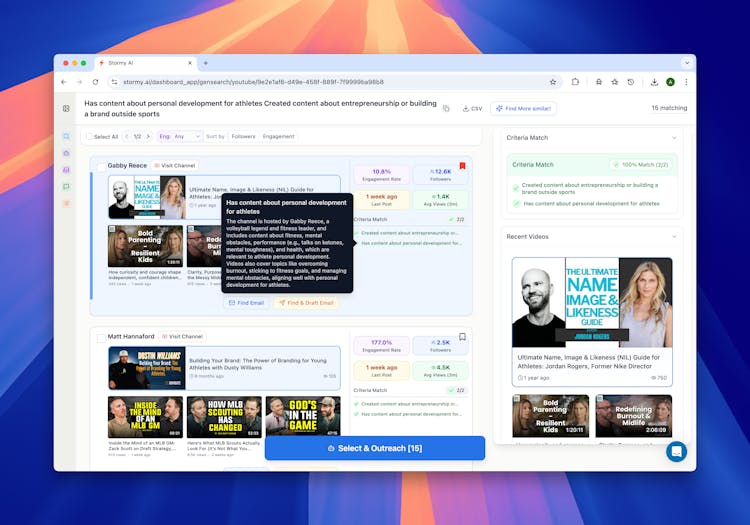The height and width of the screenshot is (525, 750).
Task: Open the chat support bubble icon
Action: click(676, 452)
